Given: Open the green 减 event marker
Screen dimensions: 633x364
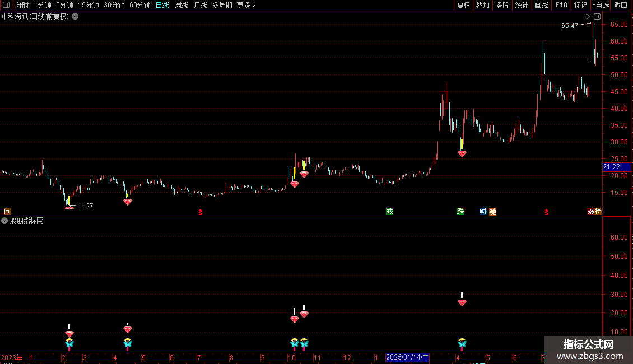Looking at the screenshot, I should pos(389,212).
